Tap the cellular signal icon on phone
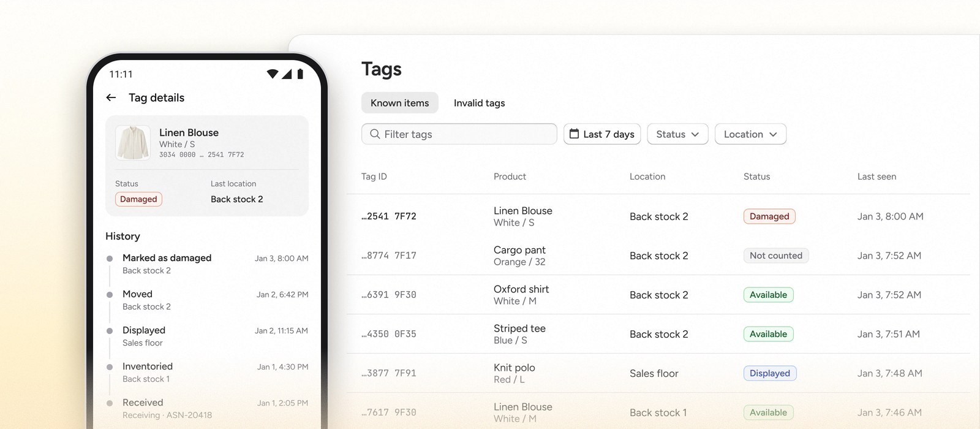 (287, 74)
